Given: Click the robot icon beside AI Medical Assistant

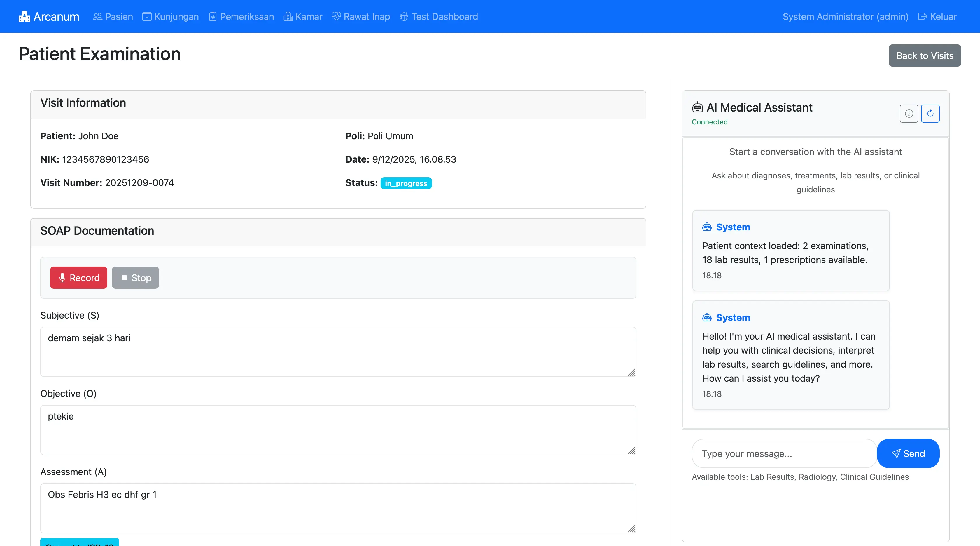Looking at the screenshot, I should (697, 108).
